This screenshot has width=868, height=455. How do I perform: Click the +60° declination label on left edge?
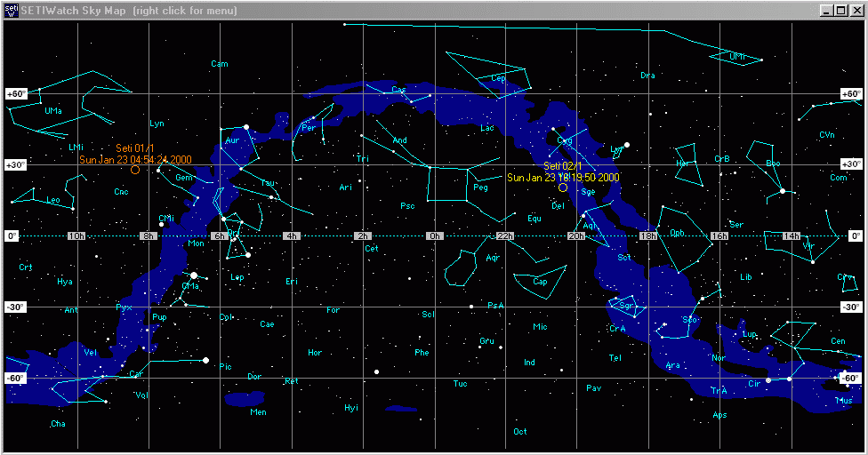17,94
